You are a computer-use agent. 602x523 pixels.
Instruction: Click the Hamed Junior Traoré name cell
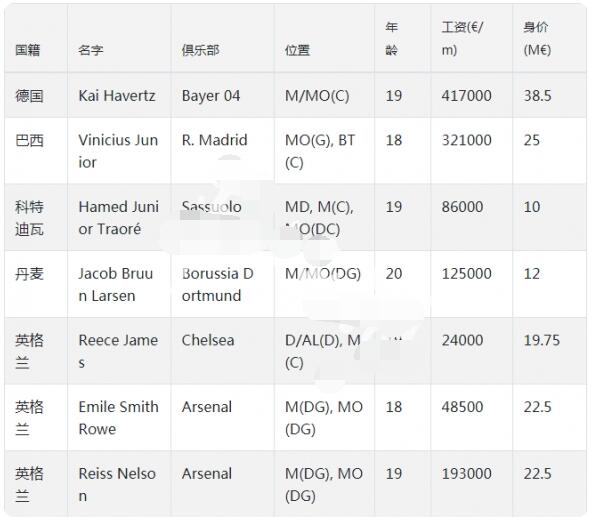pos(118,218)
